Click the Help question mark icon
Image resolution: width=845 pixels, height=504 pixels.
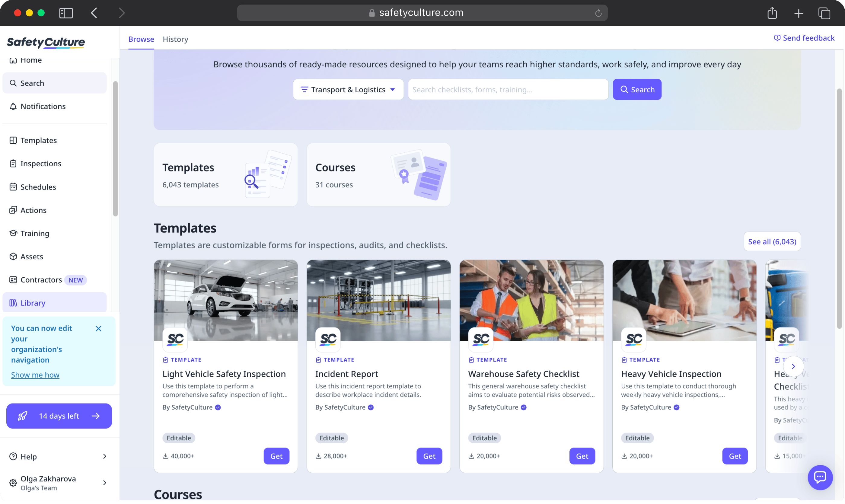tap(13, 456)
